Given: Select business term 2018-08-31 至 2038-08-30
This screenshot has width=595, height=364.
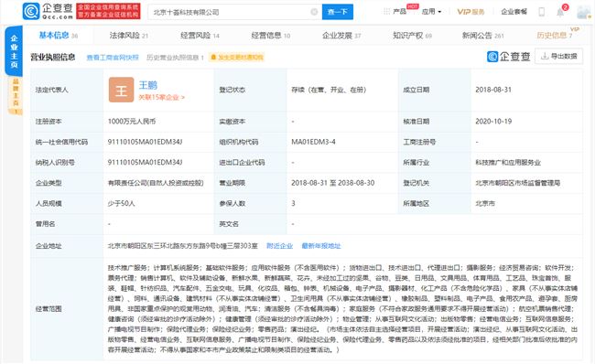Looking at the screenshot, I should (333, 183).
